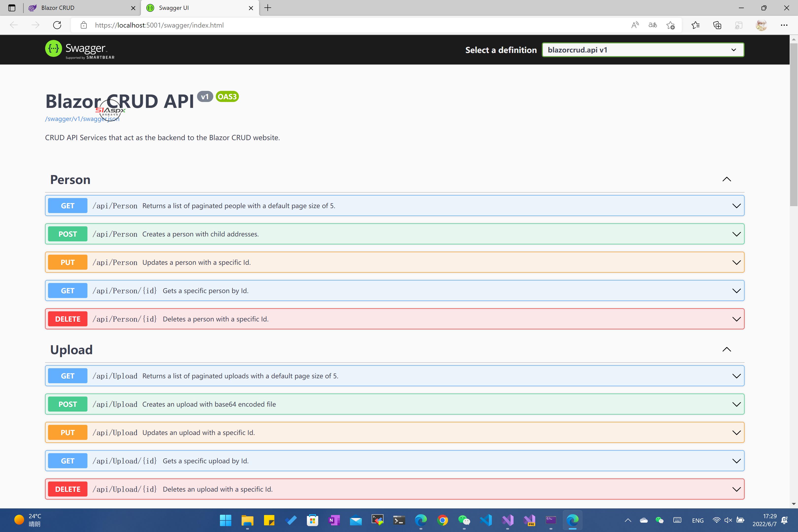Open the read aloud icon in the address bar
This screenshot has height=532, width=798.
click(x=635, y=25)
